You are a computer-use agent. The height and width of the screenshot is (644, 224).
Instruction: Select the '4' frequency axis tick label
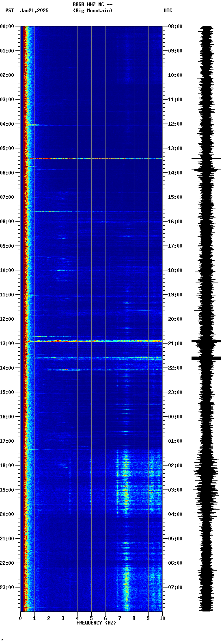(77, 618)
